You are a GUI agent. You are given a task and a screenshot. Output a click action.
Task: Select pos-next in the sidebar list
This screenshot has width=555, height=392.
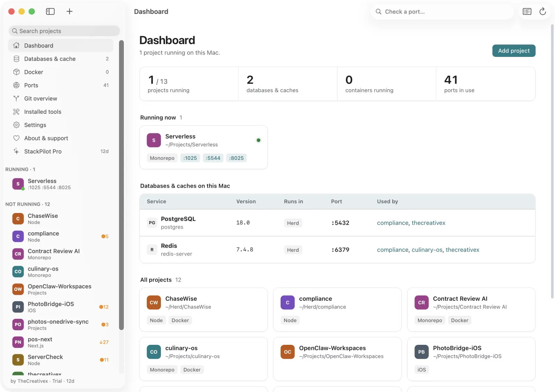[x=61, y=342]
